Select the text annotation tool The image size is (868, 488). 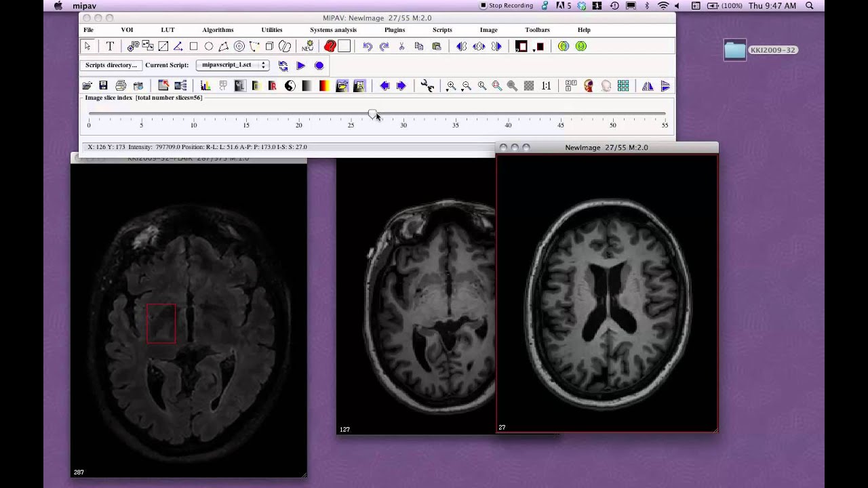tap(110, 46)
